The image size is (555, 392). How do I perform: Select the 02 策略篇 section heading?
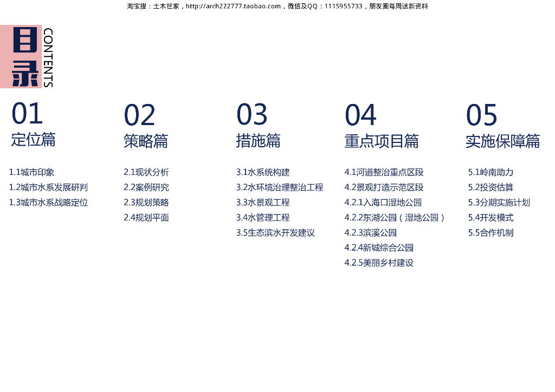coord(145,126)
